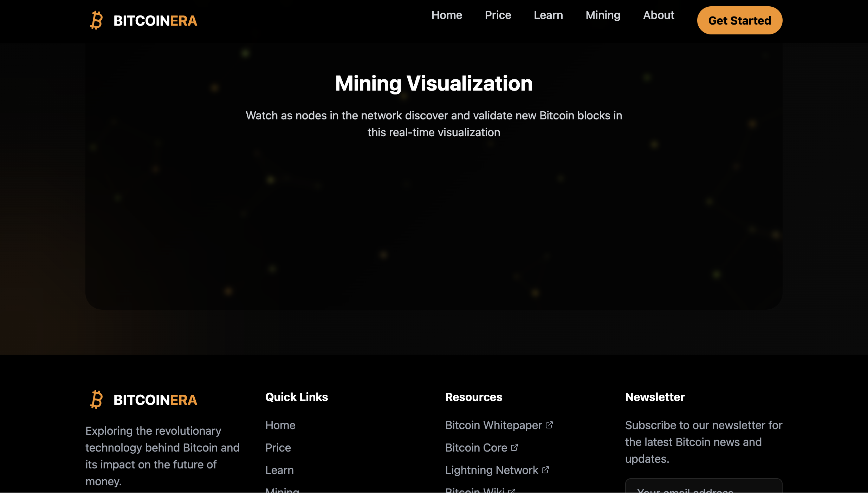Visit the Bitcoin Core resource link
Screen dimensions: 868x493
coord(476,448)
